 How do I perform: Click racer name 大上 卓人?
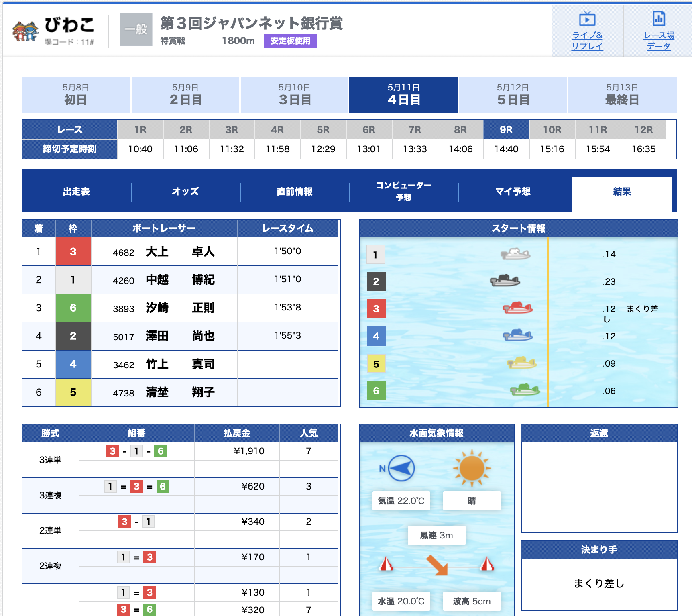point(180,252)
